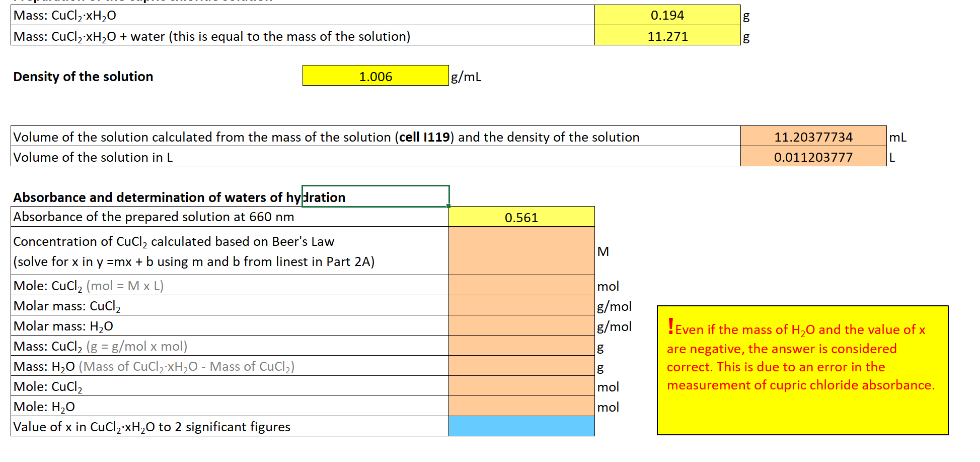Select the Density of the solution label
The height and width of the screenshot is (462, 980).
point(83,76)
